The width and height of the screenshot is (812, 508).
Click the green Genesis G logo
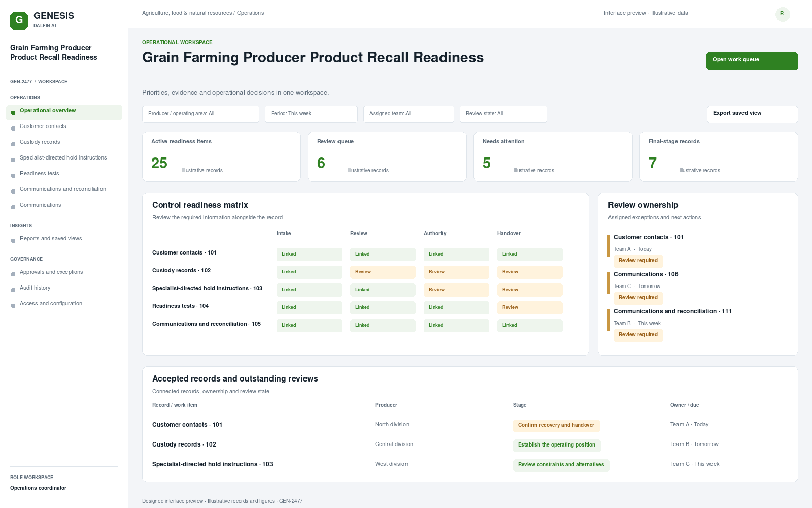[19, 21]
